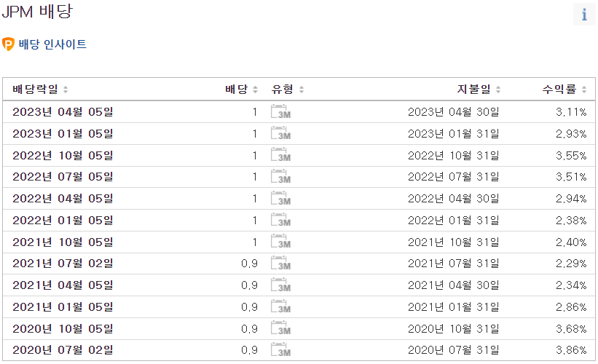Select the ex-dividend date 2021년 01월 05일
Screen dimensions: 598x364
coord(63,306)
